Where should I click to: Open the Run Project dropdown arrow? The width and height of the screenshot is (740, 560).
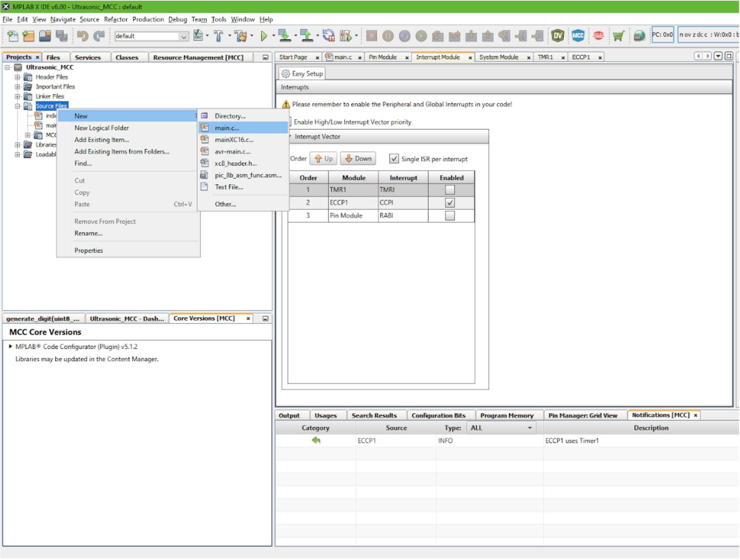(x=274, y=36)
